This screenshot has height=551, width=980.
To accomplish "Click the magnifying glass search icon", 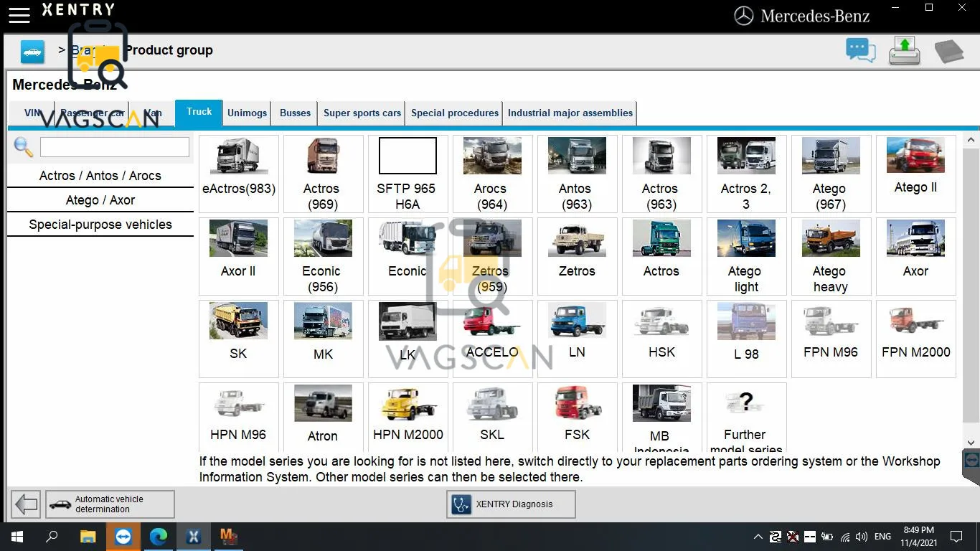I will pyautogui.click(x=23, y=147).
